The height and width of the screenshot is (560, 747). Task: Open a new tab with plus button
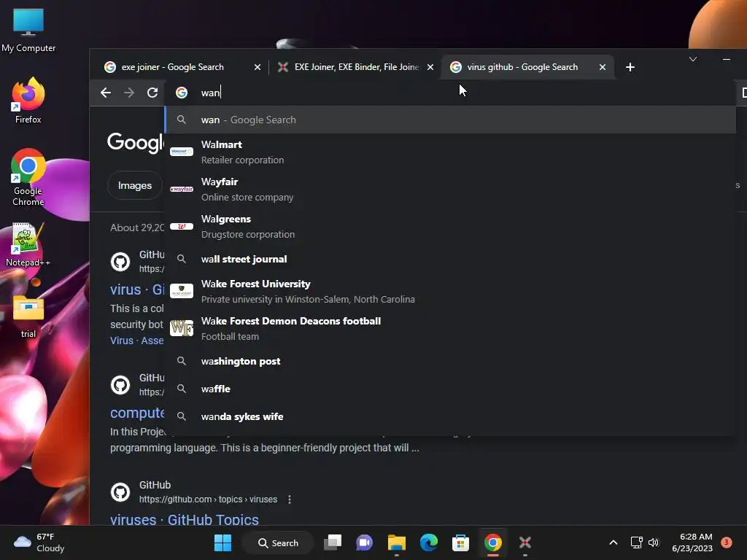pyautogui.click(x=630, y=67)
